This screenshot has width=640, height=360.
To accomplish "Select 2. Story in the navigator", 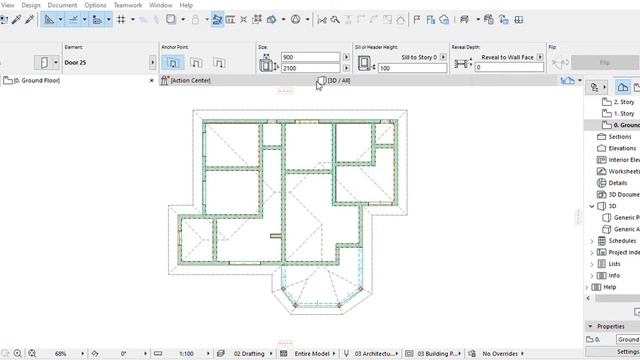I will pyautogui.click(x=618, y=102).
